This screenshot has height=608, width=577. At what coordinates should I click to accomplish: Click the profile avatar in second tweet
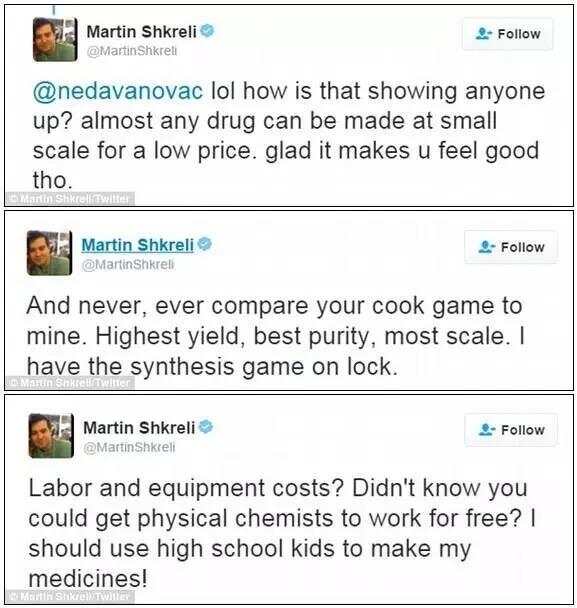click(x=50, y=253)
